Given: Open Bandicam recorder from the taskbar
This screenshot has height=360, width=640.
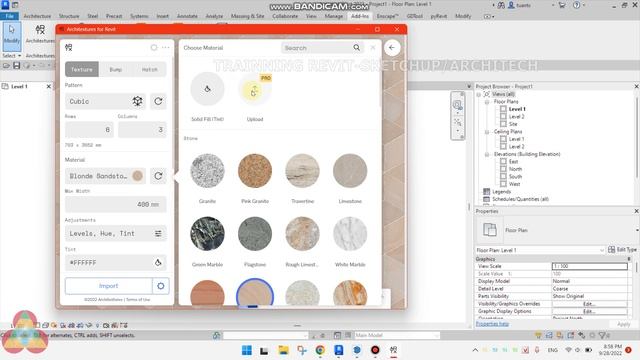Looking at the screenshot, I should tap(375, 350).
